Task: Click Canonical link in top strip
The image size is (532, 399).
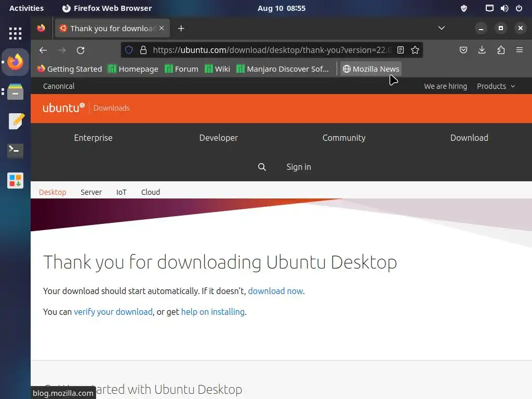Action: pyautogui.click(x=59, y=86)
